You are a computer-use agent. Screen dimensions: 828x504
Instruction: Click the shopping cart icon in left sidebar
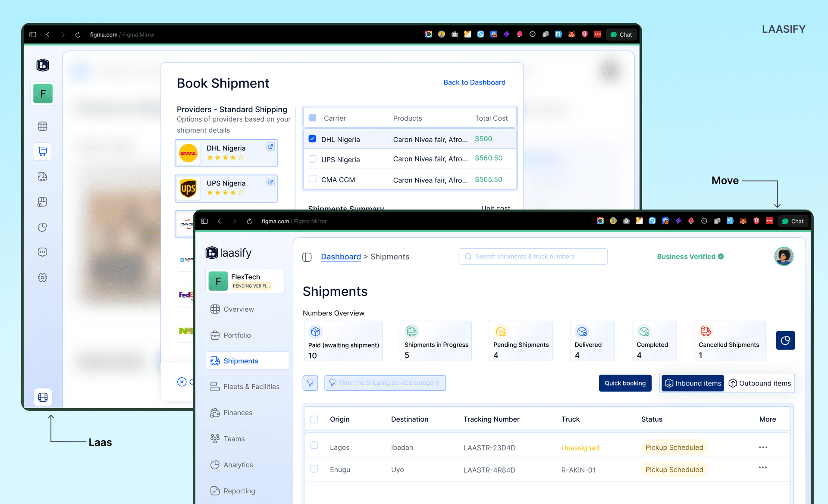click(x=42, y=151)
